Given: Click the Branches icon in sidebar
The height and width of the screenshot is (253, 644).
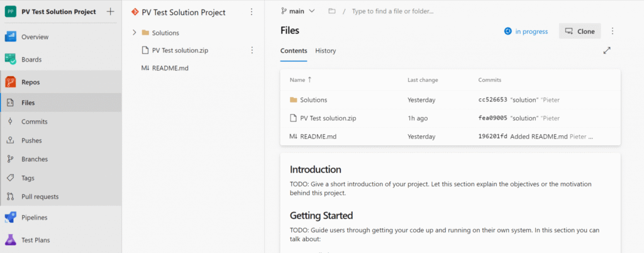Looking at the screenshot, I should tap(11, 159).
